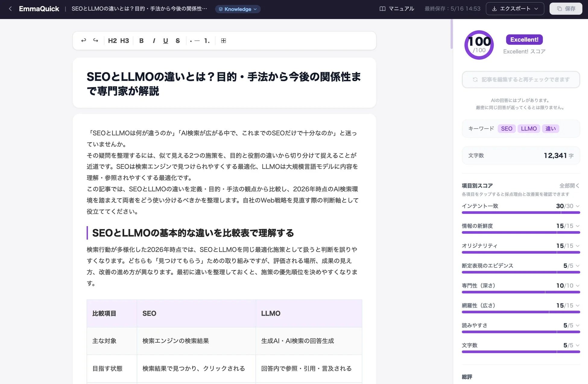Click the 最終保存 timestamp

(x=452, y=9)
